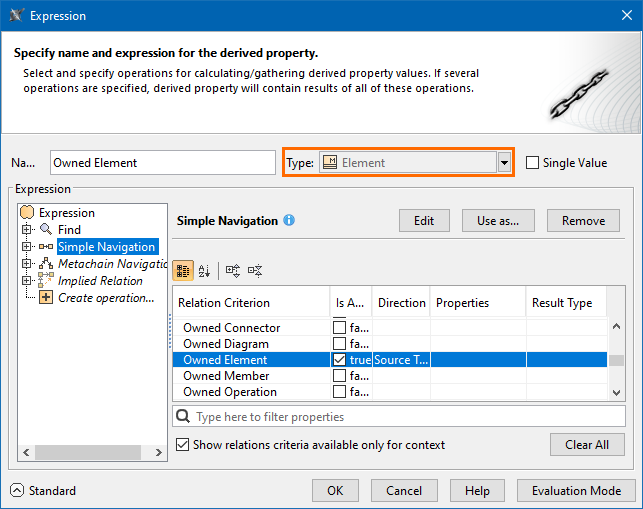
Task: Expand the Implied Relation tree node
Action: [x=27, y=281]
